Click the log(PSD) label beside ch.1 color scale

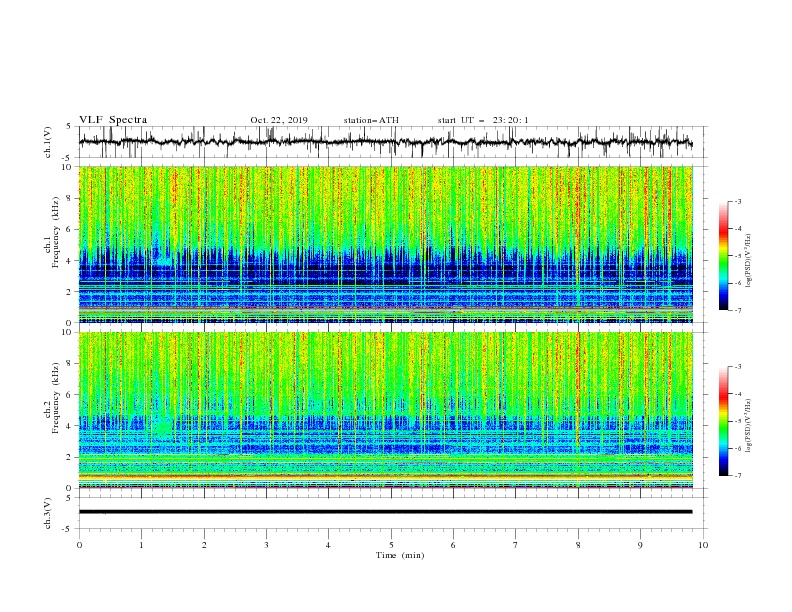(x=749, y=261)
